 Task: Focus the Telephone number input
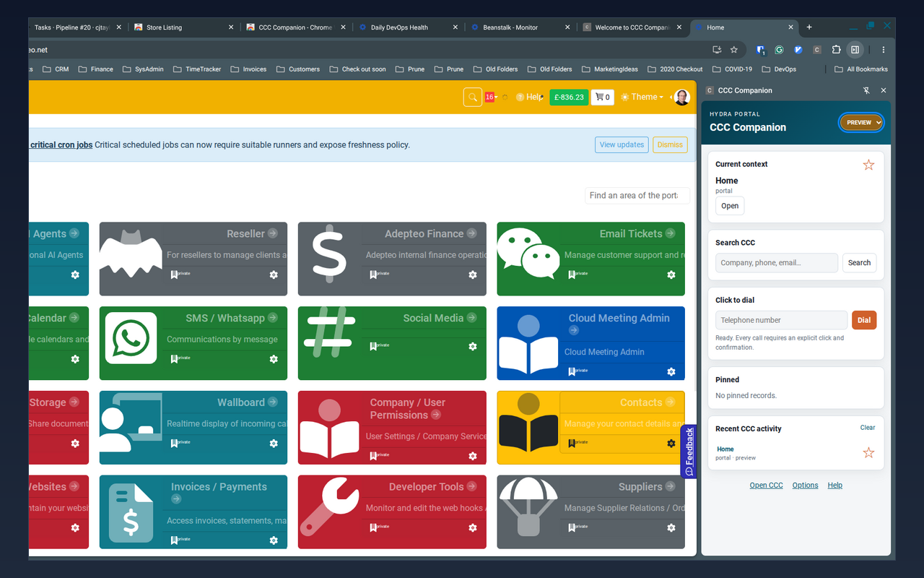click(x=781, y=320)
